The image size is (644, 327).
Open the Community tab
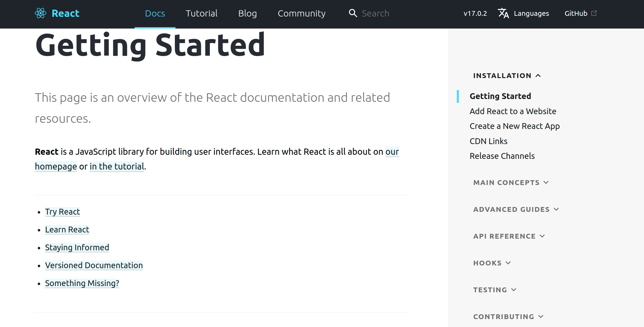(302, 13)
